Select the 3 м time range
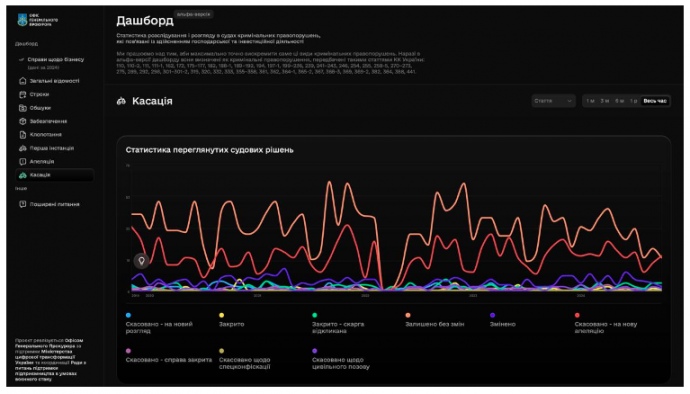Viewport: 690px width, 394px height. click(x=605, y=101)
